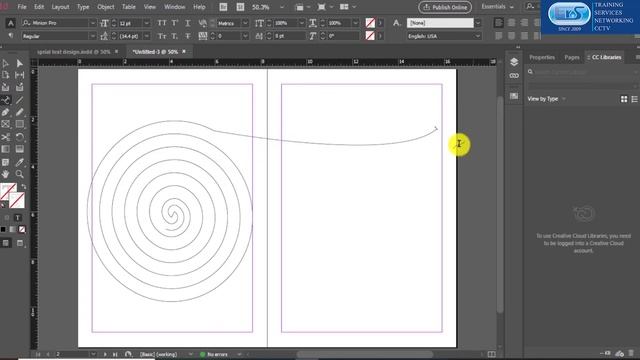This screenshot has width=640, height=360.
Task: Open the Window menu
Action: coord(175,7)
